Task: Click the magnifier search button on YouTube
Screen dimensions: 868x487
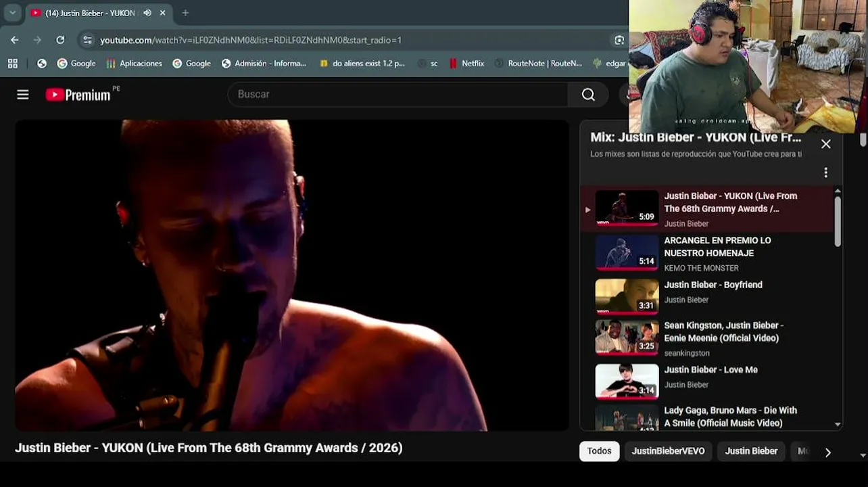Action: tap(588, 95)
